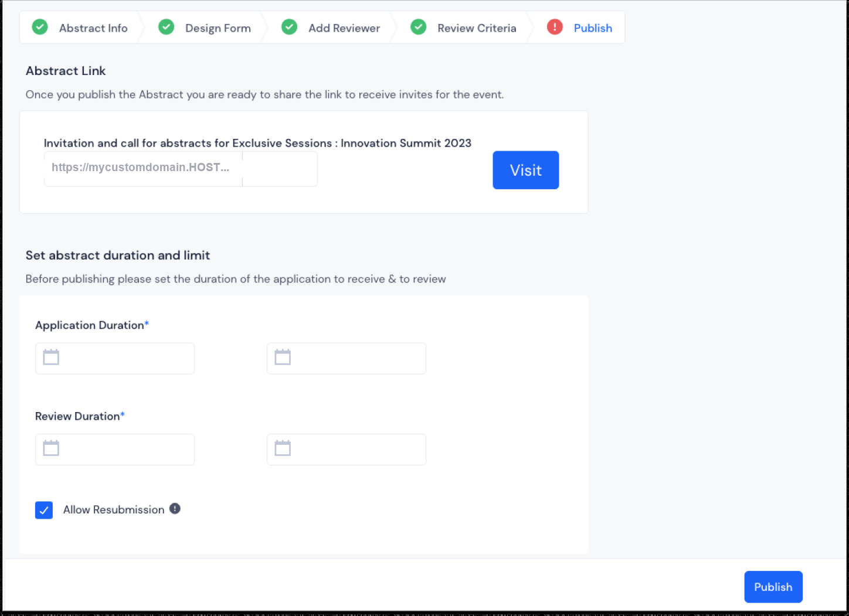Click the Visit button for abstract link
This screenshot has width=849, height=616.
[526, 170]
